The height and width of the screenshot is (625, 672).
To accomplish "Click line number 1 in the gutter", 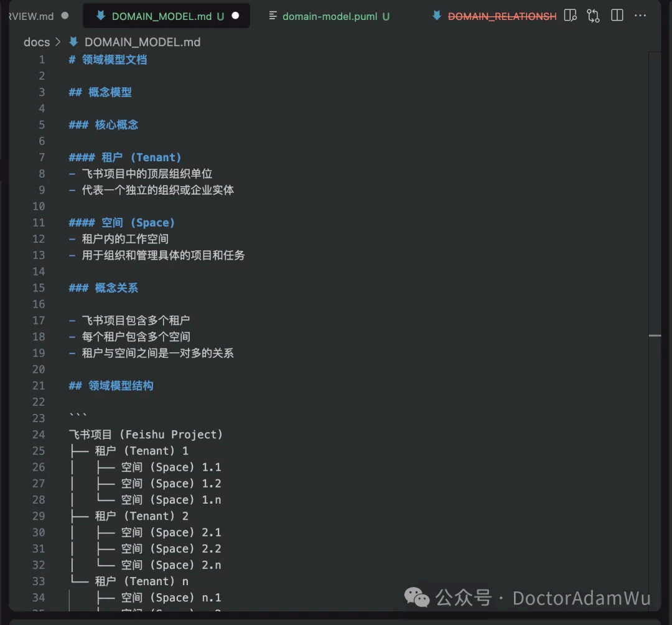I will pos(42,60).
